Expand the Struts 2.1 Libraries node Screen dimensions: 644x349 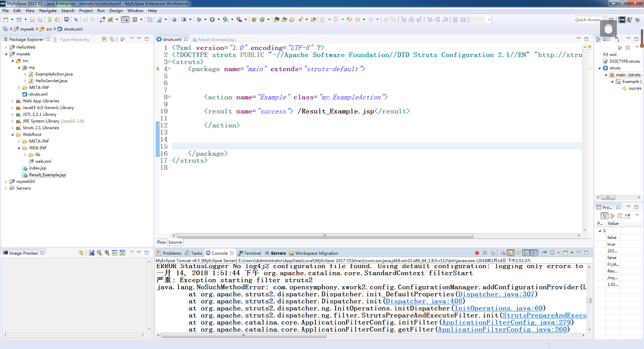pos(13,128)
